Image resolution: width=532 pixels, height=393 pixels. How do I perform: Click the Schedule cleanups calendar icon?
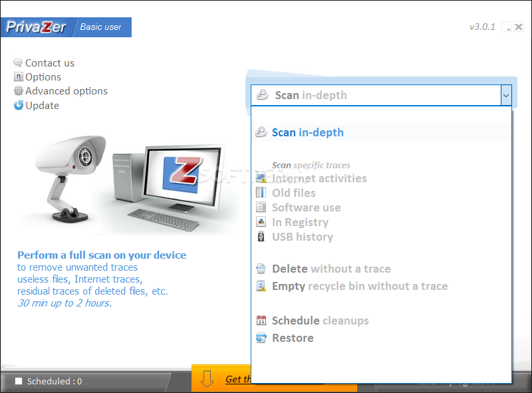(261, 320)
